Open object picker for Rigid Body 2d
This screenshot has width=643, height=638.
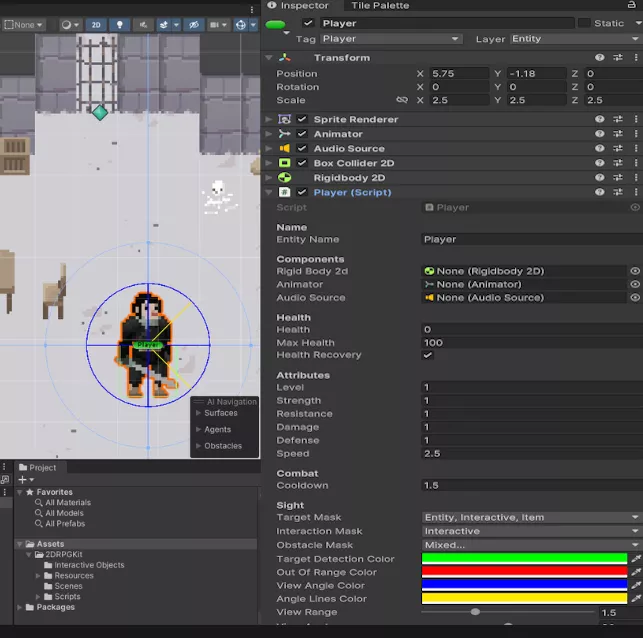pyautogui.click(x=635, y=271)
